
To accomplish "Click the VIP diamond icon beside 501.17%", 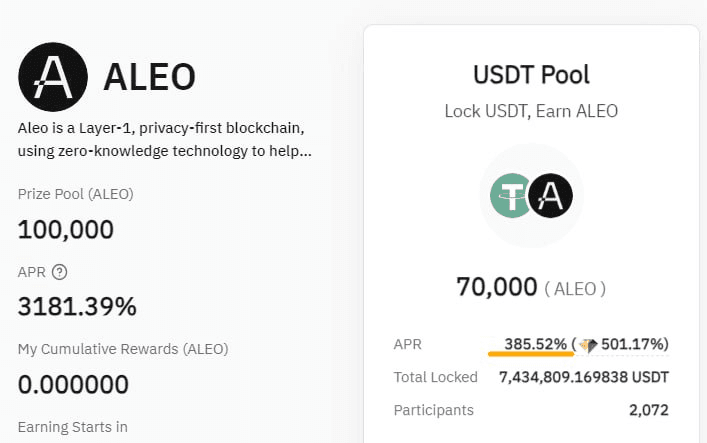I will click(x=588, y=346).
